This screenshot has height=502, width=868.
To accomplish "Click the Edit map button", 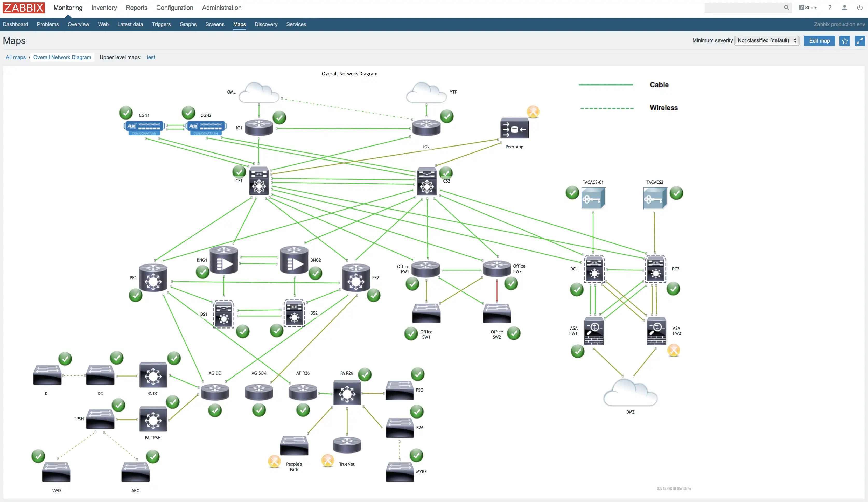I will [819, 40].
